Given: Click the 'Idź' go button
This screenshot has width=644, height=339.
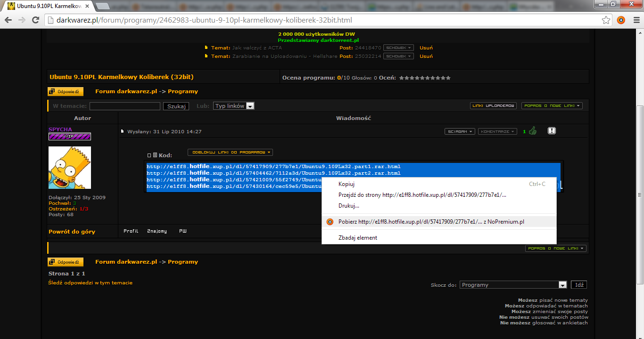Looking at the screenshot, I should point(579,285).
